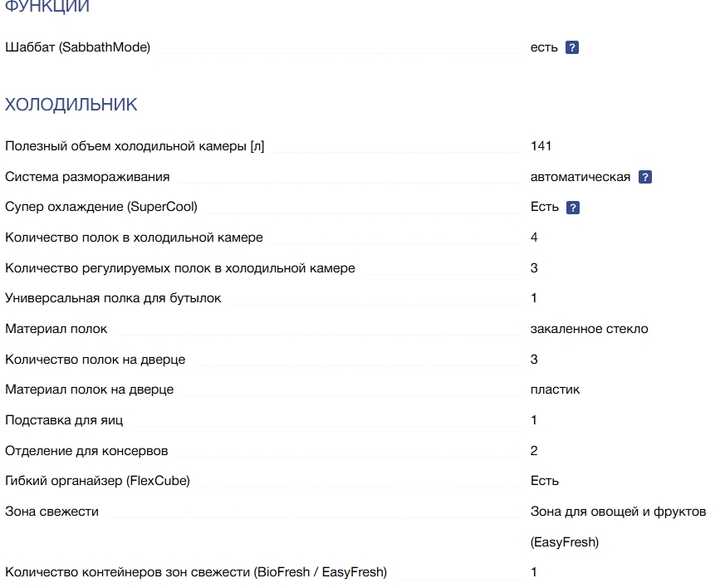The width and height of the screenshot is (720, 588).
Task: Select 'закаленное стекло' shelf material value
Action: [589, 329]
